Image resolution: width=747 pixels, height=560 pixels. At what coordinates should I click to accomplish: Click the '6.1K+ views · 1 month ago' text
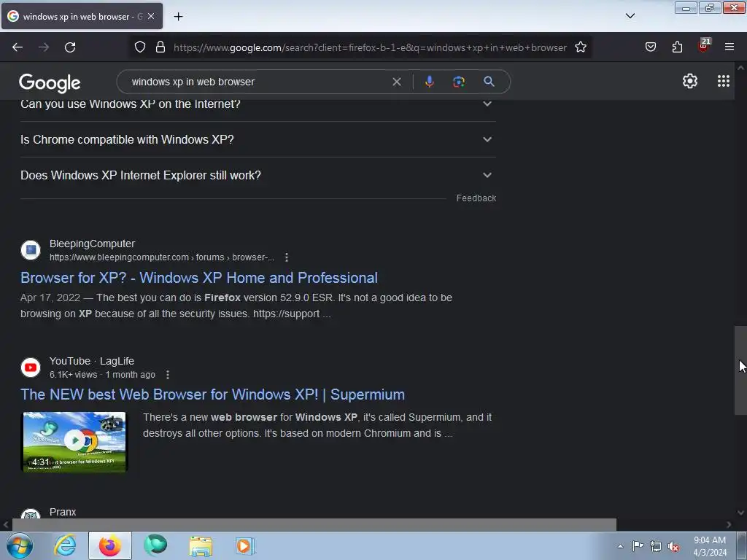[x=102, y=375]
